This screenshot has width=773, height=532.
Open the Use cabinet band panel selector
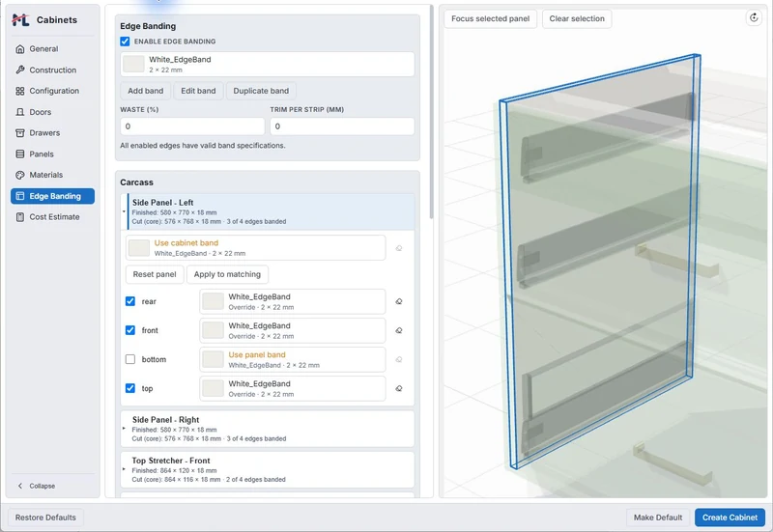pyautogui.click(x=255, y=248)
